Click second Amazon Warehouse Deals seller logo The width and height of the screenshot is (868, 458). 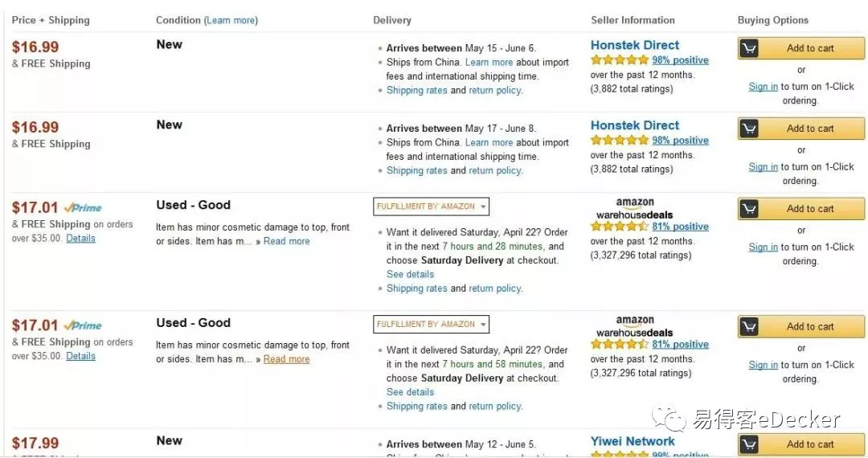[x=634, y=327]
